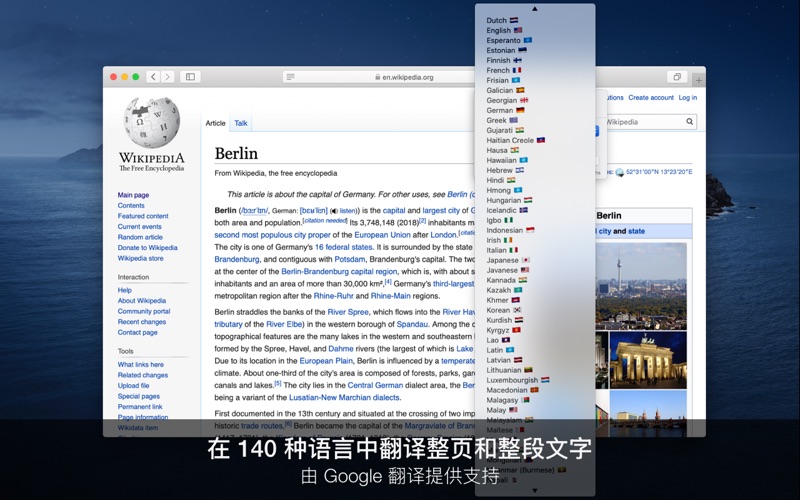Open the Special pages link
This screenshot has width=800, height=500.
click(139, 396)
